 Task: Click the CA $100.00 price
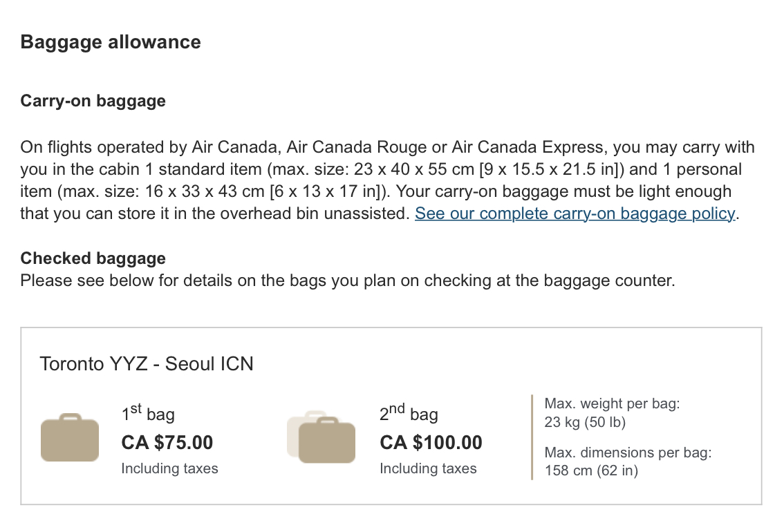(x=431, y=442)
